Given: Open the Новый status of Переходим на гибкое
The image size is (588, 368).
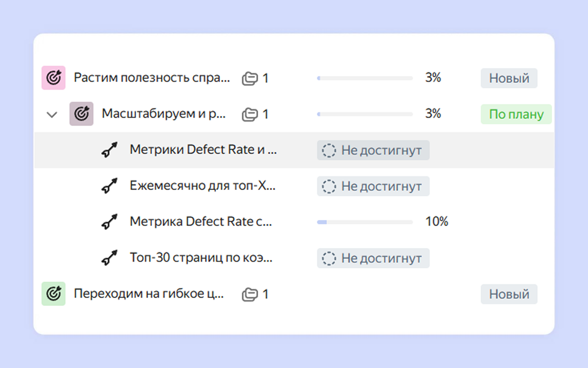Looking at the screenshot, I should coord(509,294).
